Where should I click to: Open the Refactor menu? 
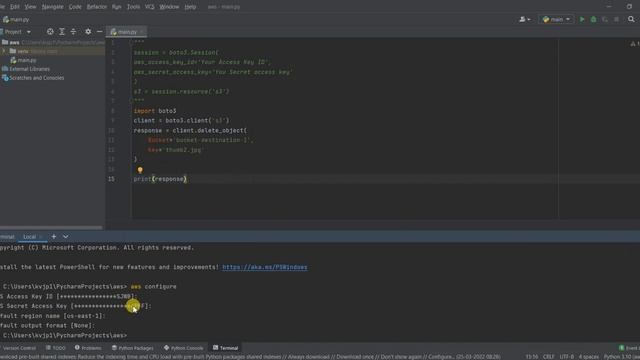97,7
